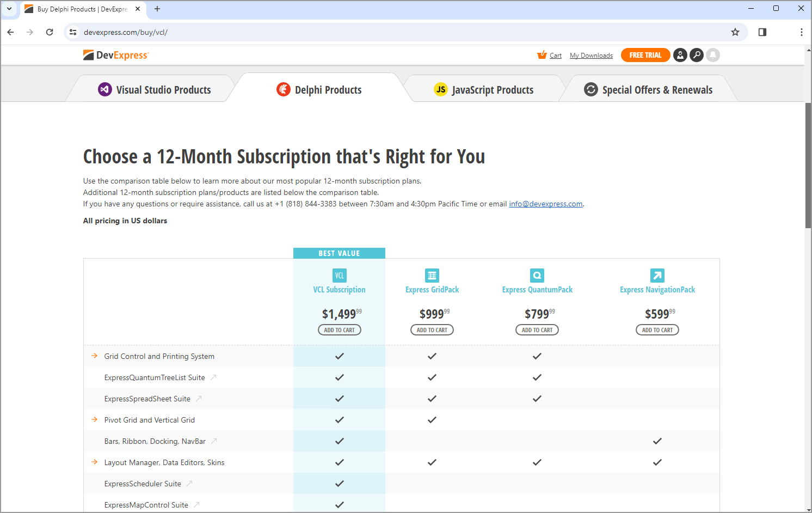Expand Pivot Grid and Vertical Grid row

95,420
